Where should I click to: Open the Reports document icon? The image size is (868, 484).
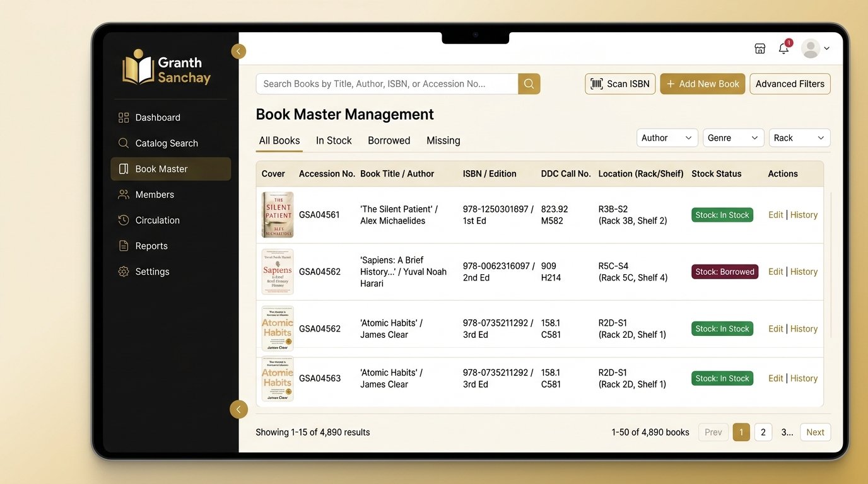point(124,246)
